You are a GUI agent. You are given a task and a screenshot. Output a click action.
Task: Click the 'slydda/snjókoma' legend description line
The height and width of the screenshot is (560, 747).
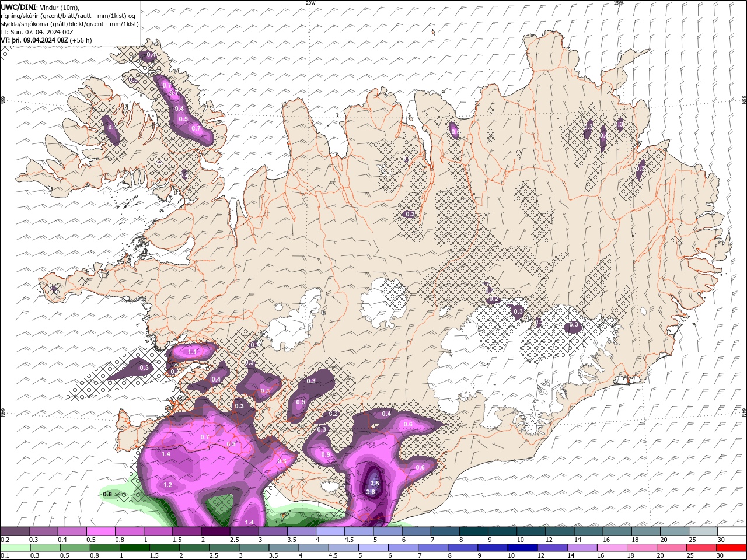point(70,24)
